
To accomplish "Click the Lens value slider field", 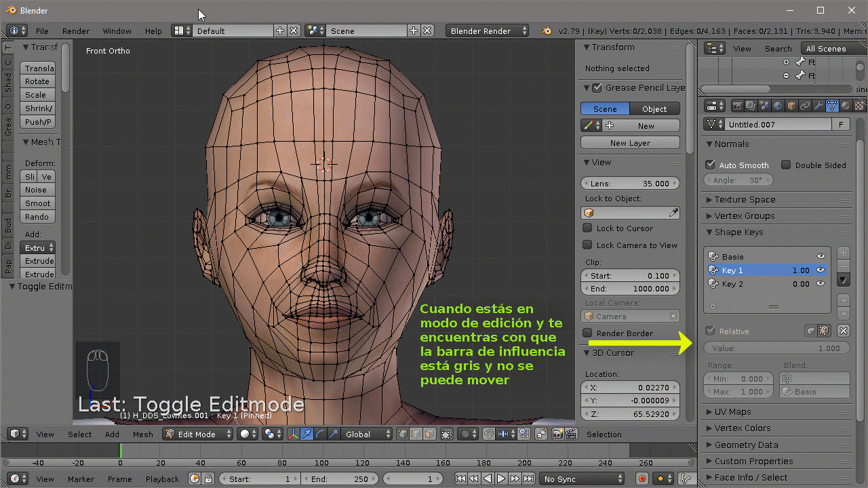I will (630, 184).
